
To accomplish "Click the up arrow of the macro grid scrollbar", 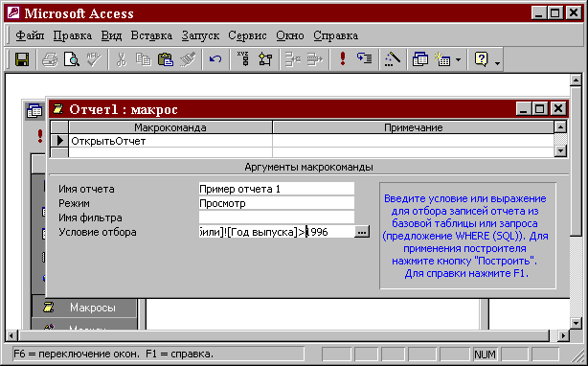I will coord(560,127).
